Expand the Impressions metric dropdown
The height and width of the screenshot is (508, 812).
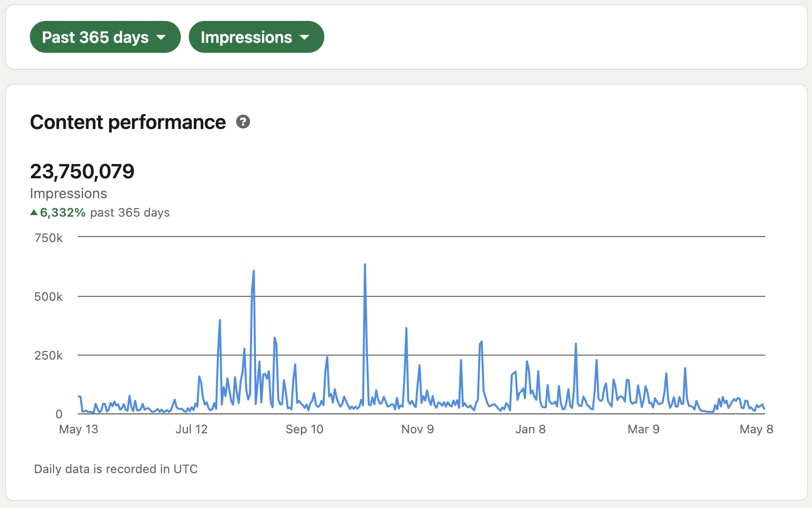[x=256, y=37]
